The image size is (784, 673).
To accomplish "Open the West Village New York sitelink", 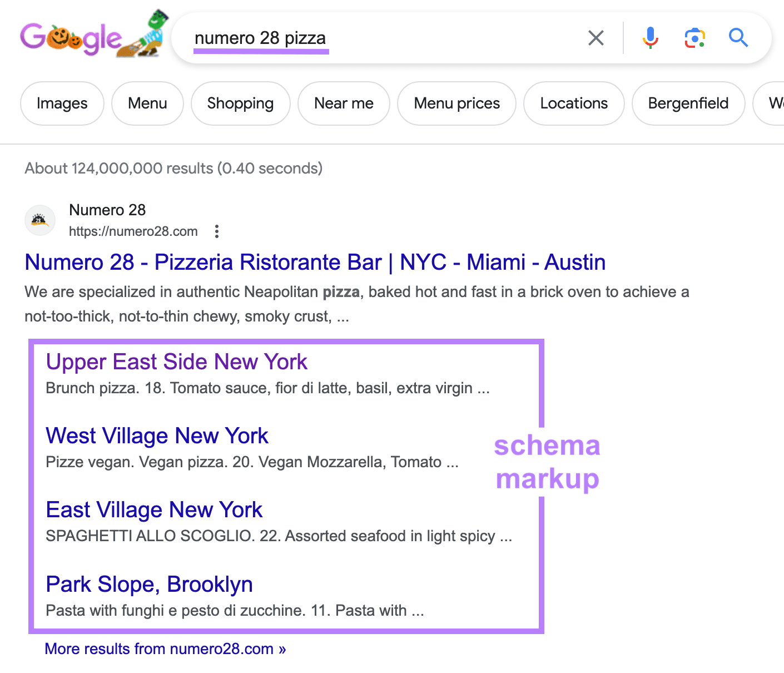I will coord(157,436).
